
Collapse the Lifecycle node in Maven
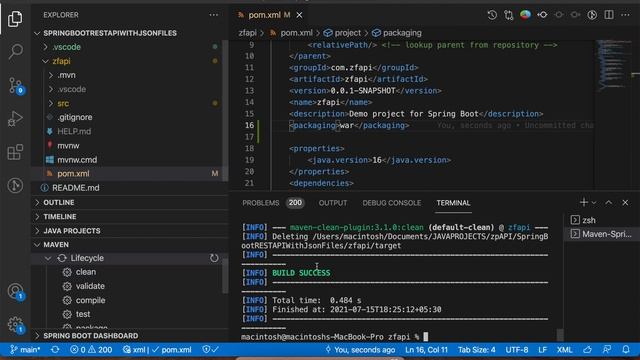(x=48, y=258)
